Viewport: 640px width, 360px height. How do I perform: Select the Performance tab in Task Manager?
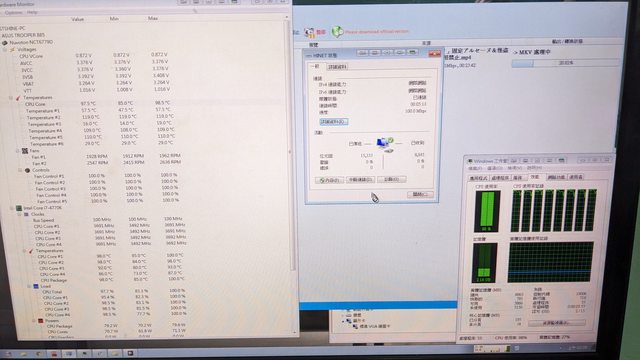tap(535, 177)
